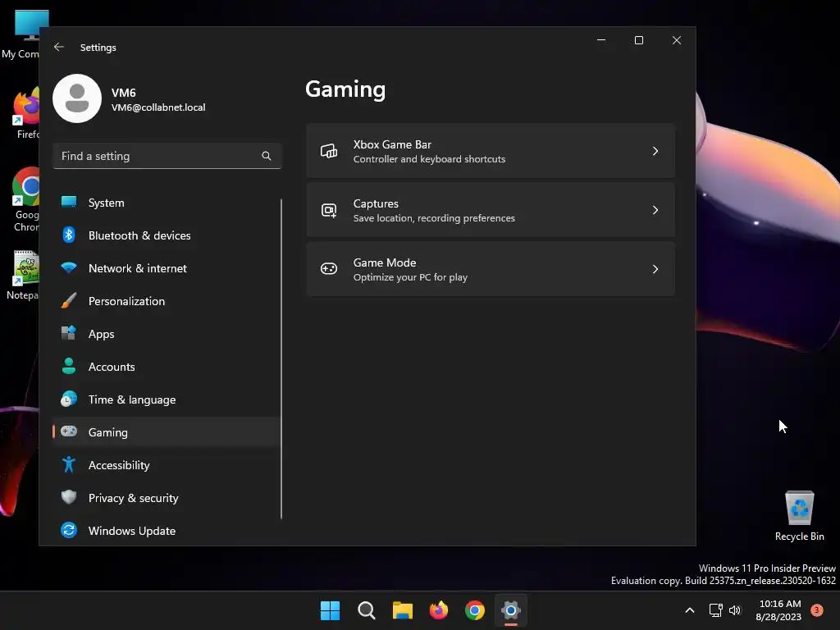
Task: Click the Xbox Game Bar icon
Action: (x=329, y=151)
